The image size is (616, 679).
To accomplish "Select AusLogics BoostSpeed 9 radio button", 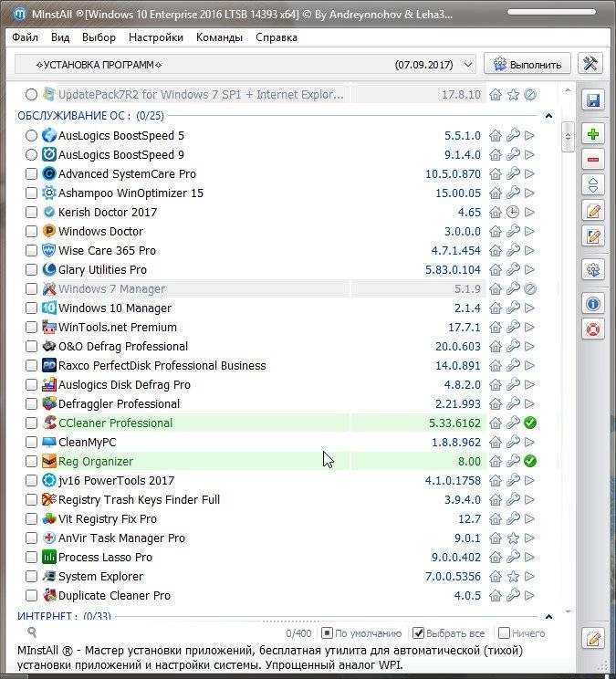I will [x=31, y=154].
